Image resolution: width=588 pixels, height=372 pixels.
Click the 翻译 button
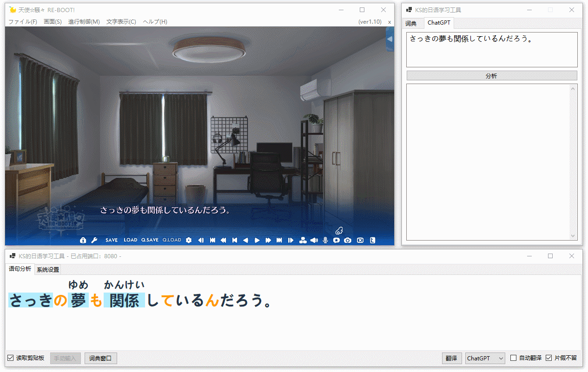click(451, 358)
